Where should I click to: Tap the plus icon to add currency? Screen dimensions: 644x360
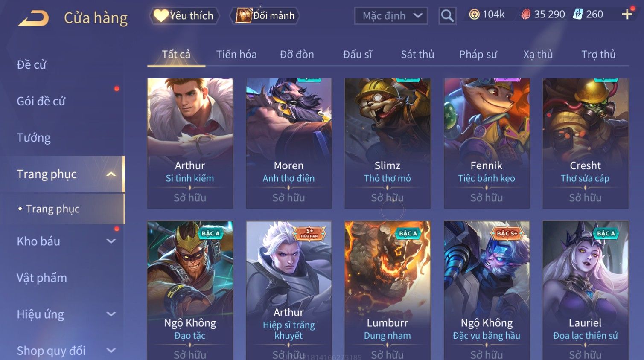tap(627, 15)
